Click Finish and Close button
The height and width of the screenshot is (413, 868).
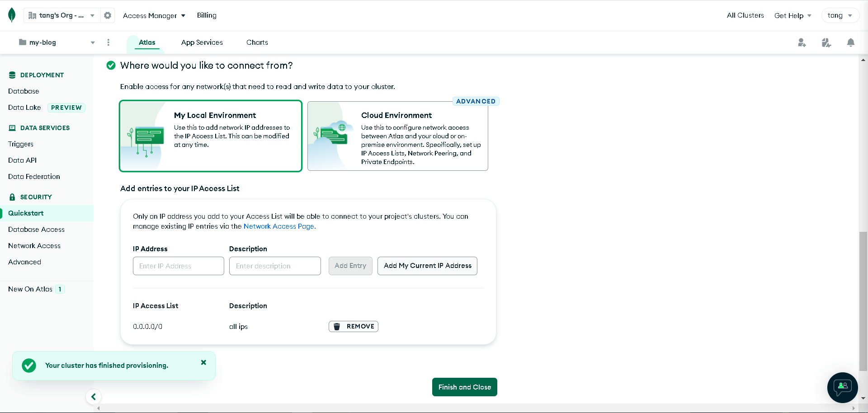(465, 387)
